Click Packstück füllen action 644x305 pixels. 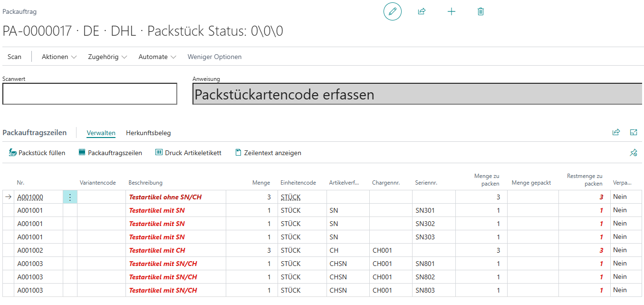37,153
